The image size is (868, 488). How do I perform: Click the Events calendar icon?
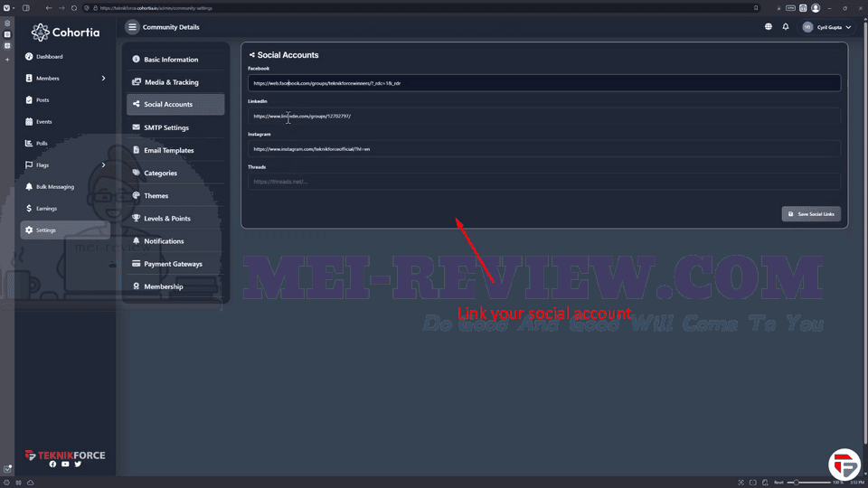29,121
